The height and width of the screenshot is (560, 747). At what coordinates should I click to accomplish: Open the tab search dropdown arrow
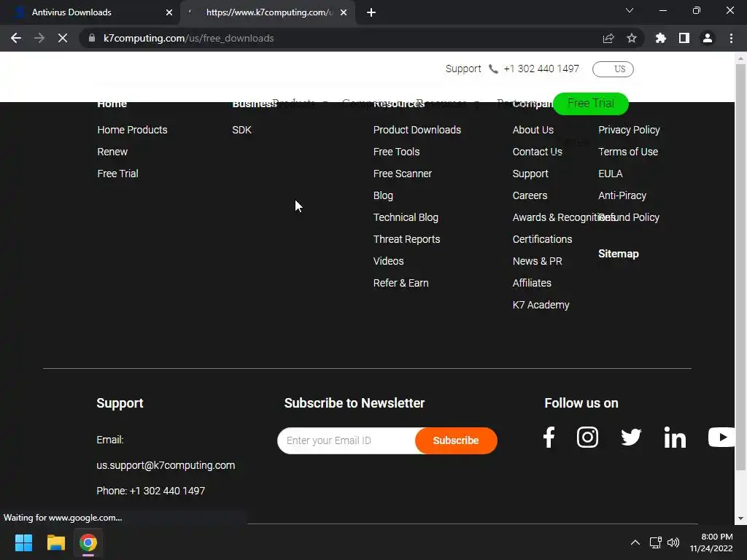click(630, 10)
